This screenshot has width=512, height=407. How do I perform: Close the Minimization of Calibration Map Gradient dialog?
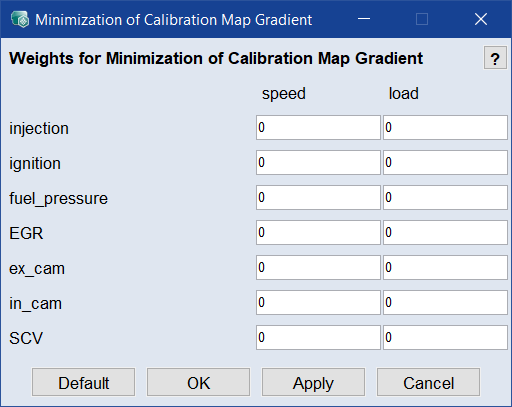tap(481, 19)
